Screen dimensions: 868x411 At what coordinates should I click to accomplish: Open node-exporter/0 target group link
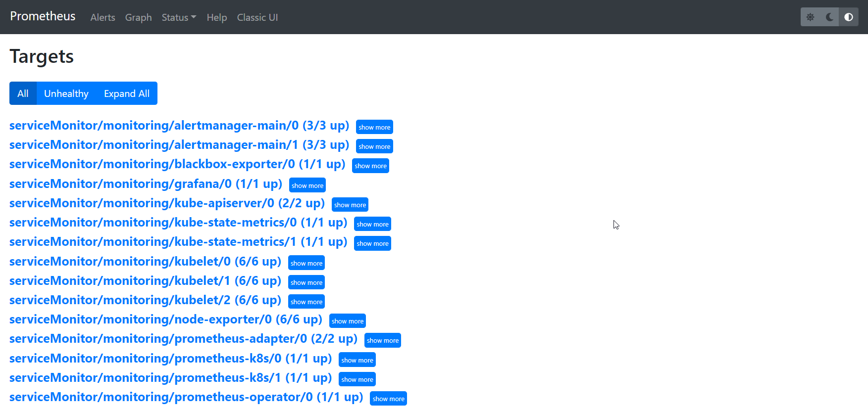coord(166,320)
